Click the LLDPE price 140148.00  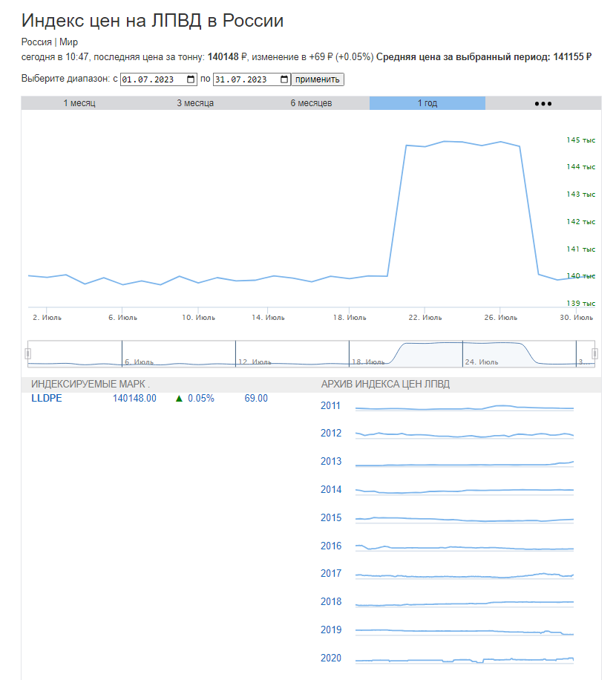134,398
